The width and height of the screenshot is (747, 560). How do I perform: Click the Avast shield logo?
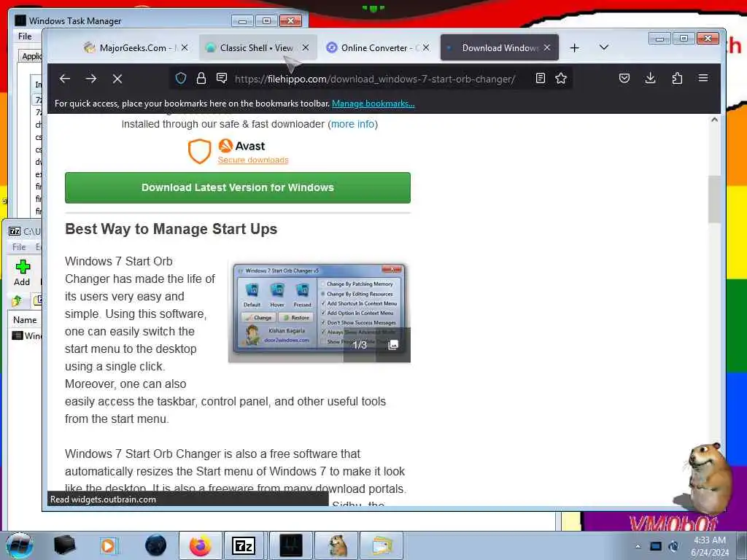coord(200,152)
